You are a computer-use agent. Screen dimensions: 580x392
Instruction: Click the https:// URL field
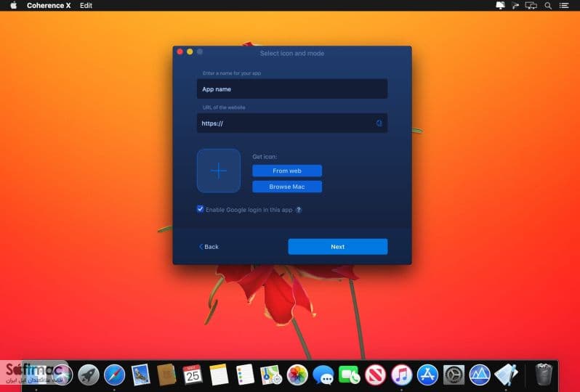[x=292, y=123]
